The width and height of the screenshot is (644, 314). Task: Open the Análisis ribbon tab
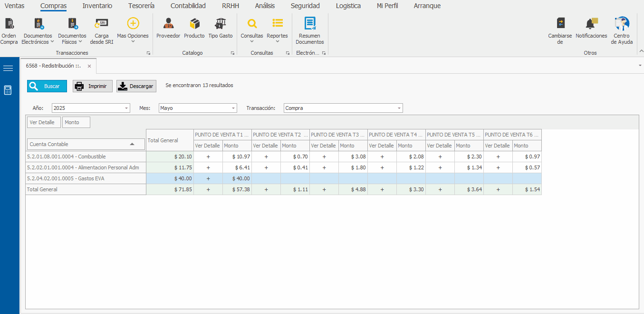[265, 6]
